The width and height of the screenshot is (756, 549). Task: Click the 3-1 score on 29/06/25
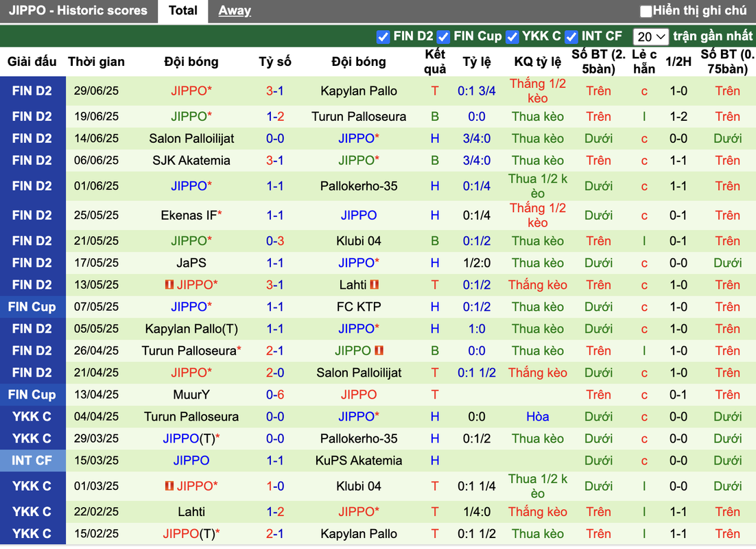point(275,91)
